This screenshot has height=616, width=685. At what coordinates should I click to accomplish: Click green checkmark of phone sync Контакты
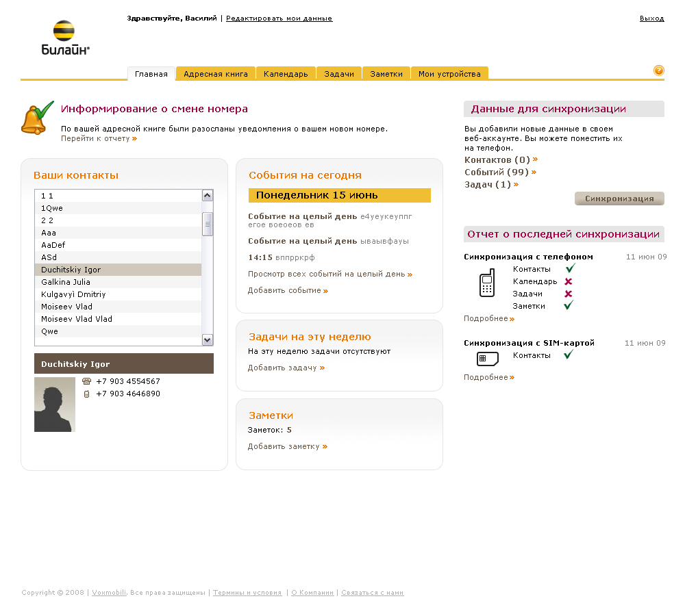[570, 268]
